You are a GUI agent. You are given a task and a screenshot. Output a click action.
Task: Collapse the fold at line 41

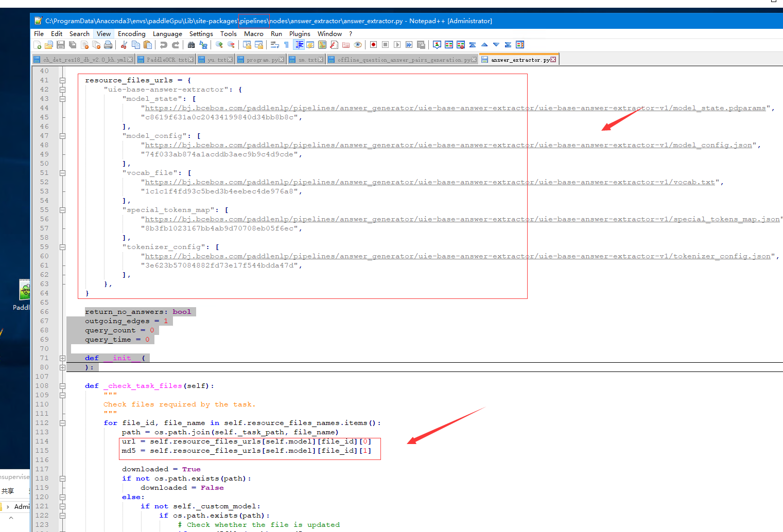[62, 80]
